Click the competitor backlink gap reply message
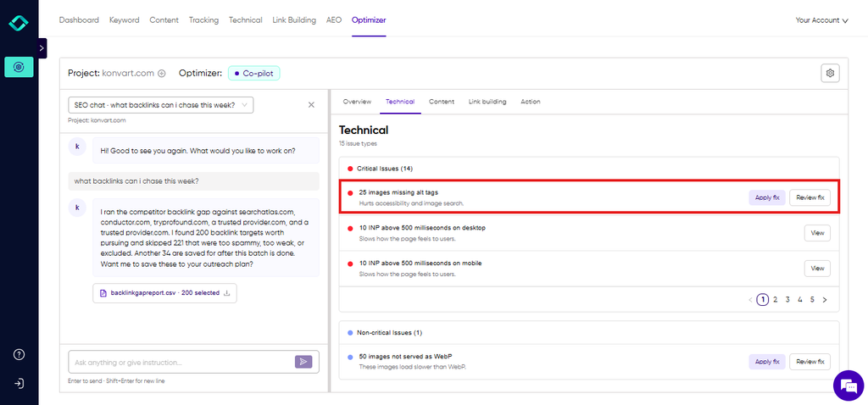The height and width of the screenshot is (405, 868). (206, 238)
